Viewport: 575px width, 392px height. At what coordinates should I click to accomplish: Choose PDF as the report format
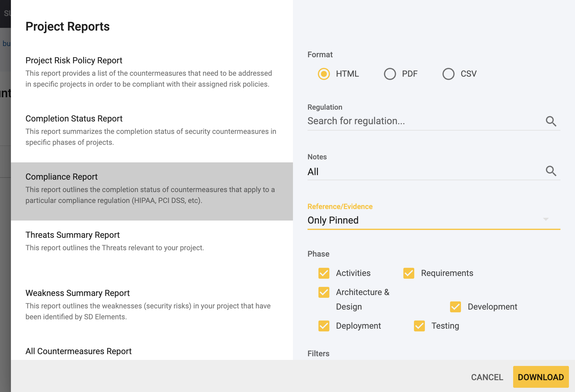coord(390,74)
